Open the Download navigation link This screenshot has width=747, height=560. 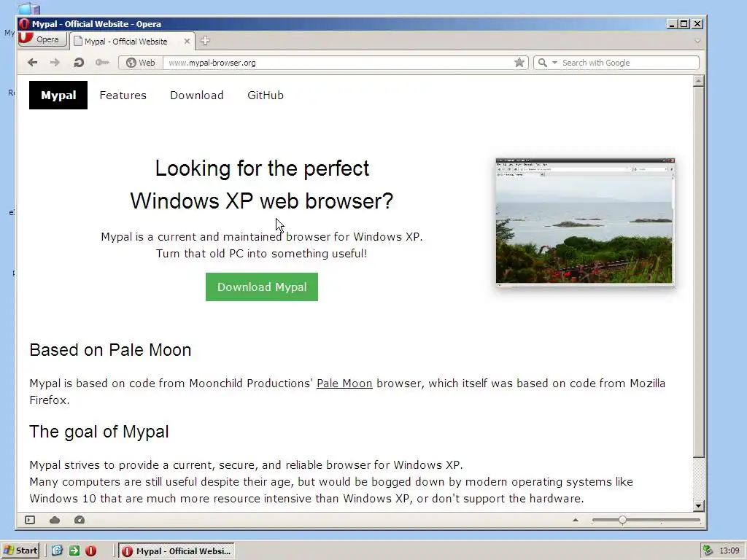197,96
